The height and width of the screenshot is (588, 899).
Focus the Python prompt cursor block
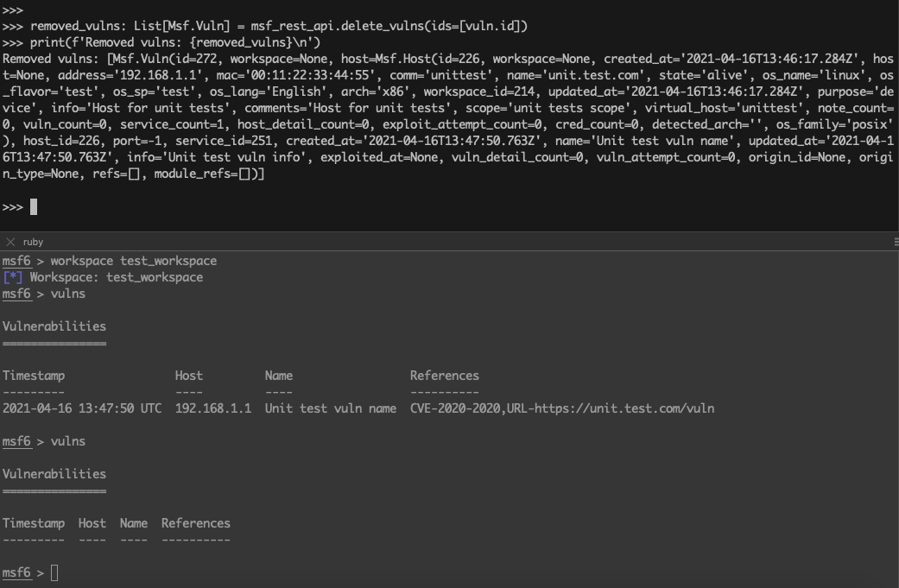[x=34, y=207]
